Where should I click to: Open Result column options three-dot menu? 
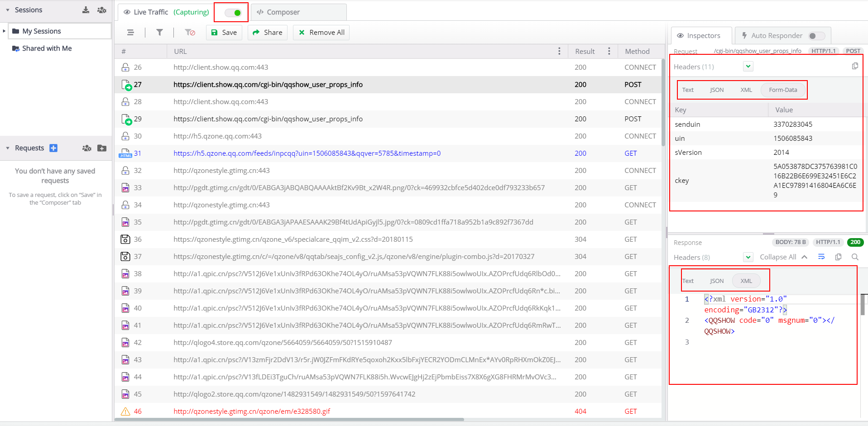click(x=609, y=51)
